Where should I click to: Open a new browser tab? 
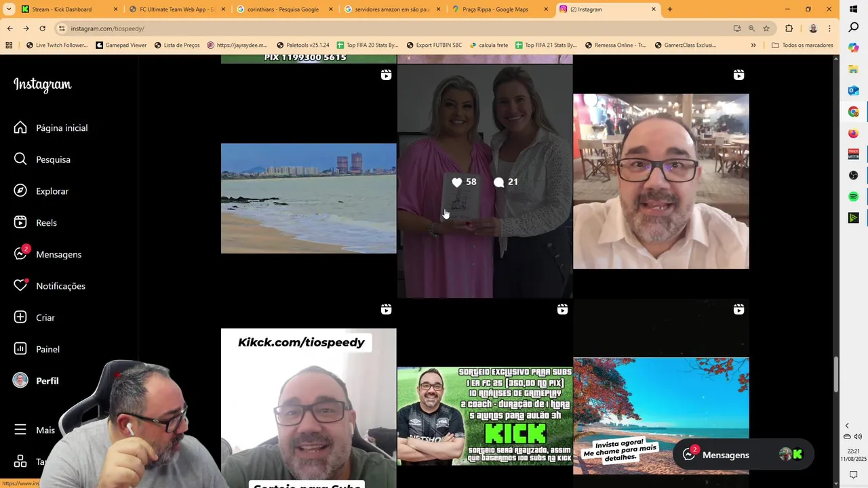coord(670,9)
